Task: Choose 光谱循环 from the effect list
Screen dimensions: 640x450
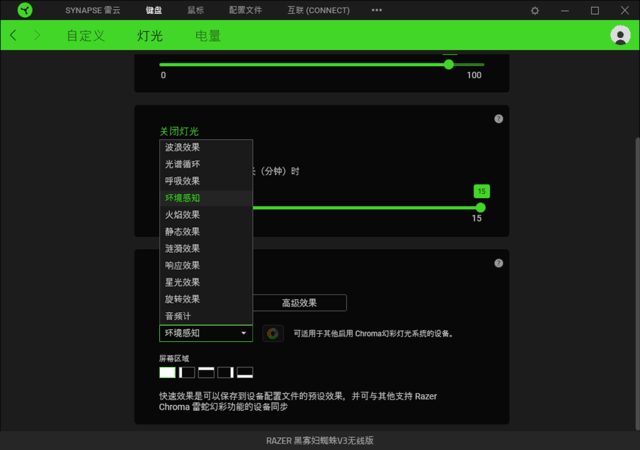Action: click(206, 164)
